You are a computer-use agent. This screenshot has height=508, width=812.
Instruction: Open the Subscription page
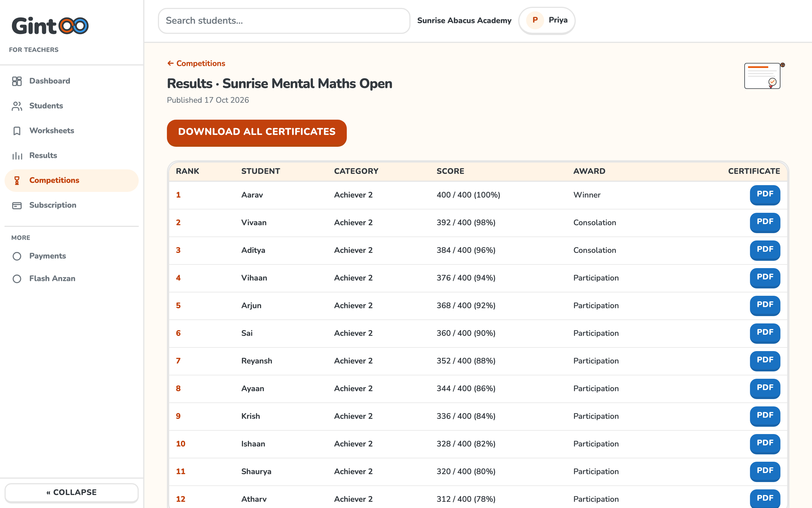coord(71,205)
